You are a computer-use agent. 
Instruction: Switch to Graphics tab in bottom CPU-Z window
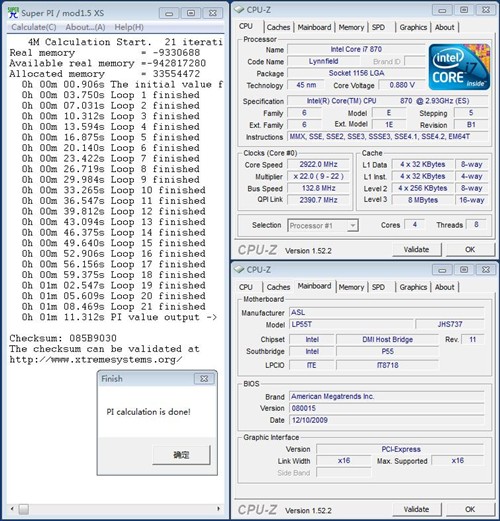(x=413, y=287)
